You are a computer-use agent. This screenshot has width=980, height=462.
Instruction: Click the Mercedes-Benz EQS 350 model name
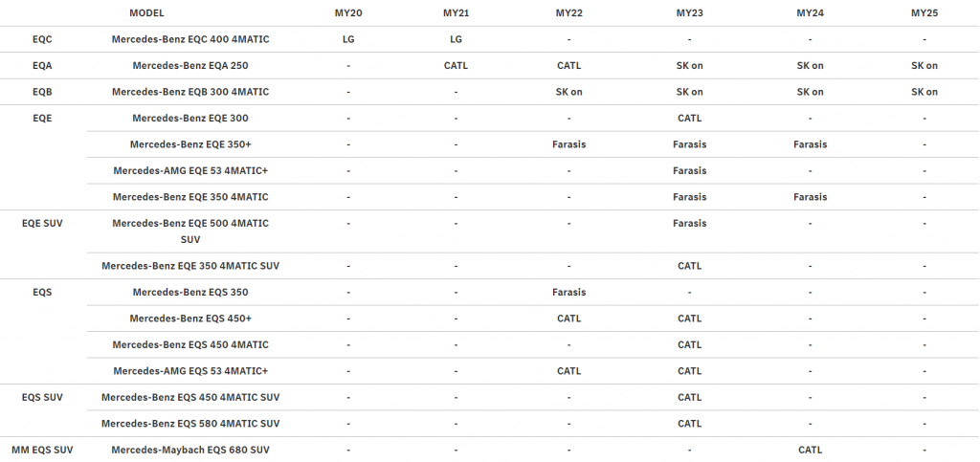190,292
